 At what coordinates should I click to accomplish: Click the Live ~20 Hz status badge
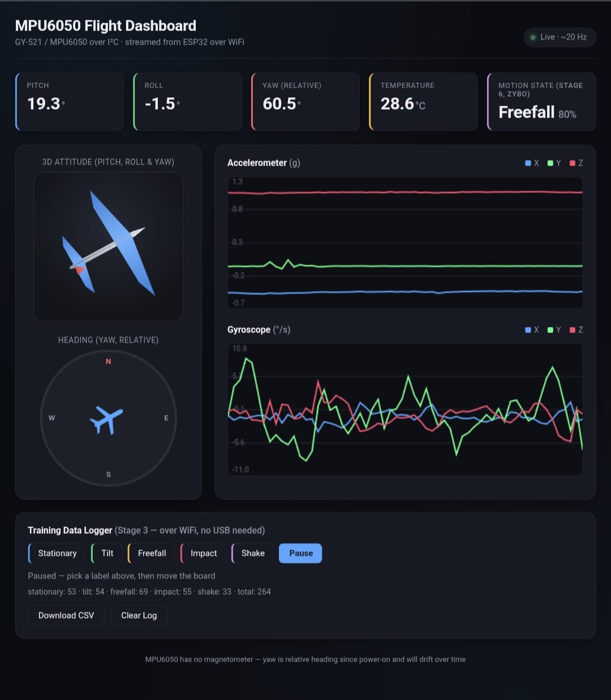pyautogui.click(x=560, y=37)
